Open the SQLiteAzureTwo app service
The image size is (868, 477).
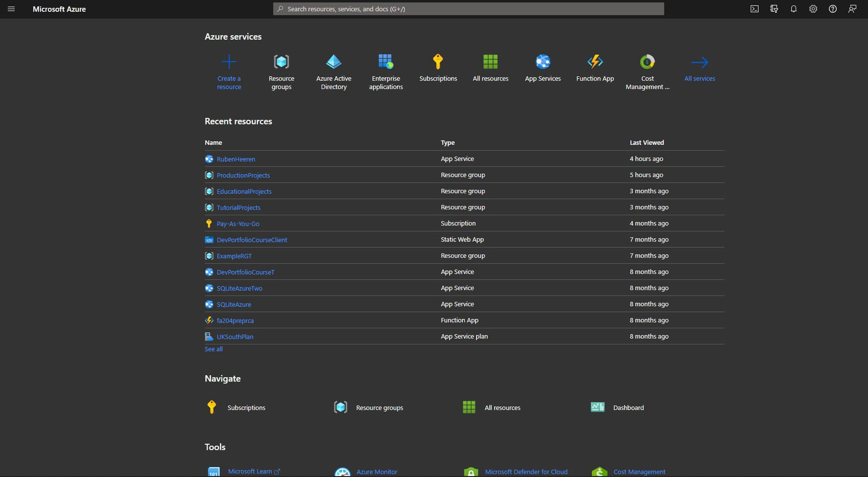(239, 288)
